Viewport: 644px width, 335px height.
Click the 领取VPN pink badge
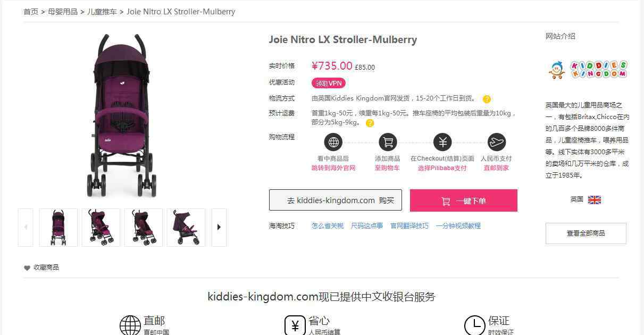tap(329, 83)
